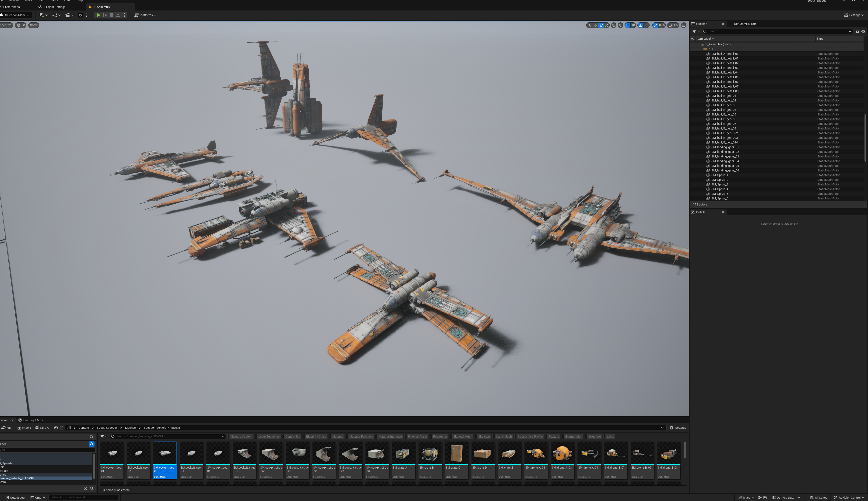The image size is (868, 501).
Task: Select the translate (move) gizmo tool
Action: 595,25
